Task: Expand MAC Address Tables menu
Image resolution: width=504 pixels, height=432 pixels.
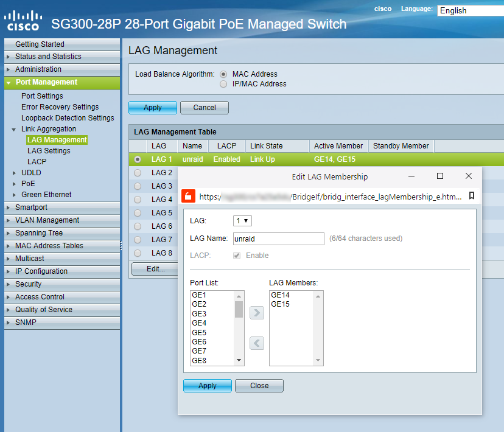Action: pyautogui.click(x=62, y=246)
